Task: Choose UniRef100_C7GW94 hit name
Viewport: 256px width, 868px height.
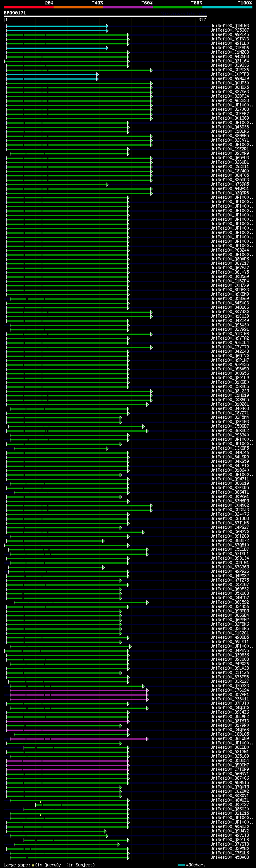Action: point(230,690)
